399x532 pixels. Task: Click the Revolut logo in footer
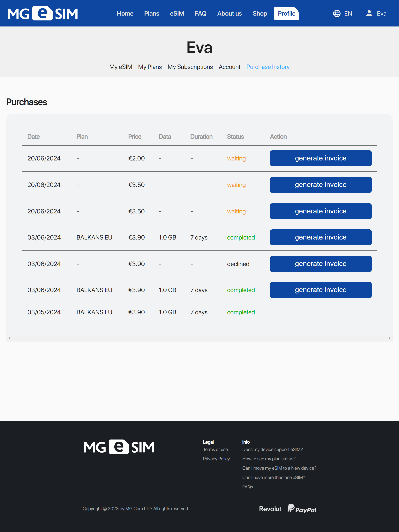(x=270, y=509)
